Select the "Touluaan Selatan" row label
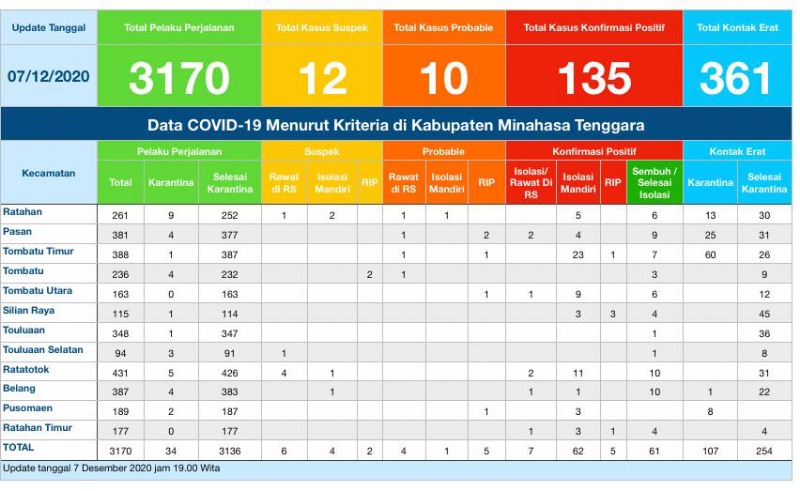 click(x=43, y=350)
